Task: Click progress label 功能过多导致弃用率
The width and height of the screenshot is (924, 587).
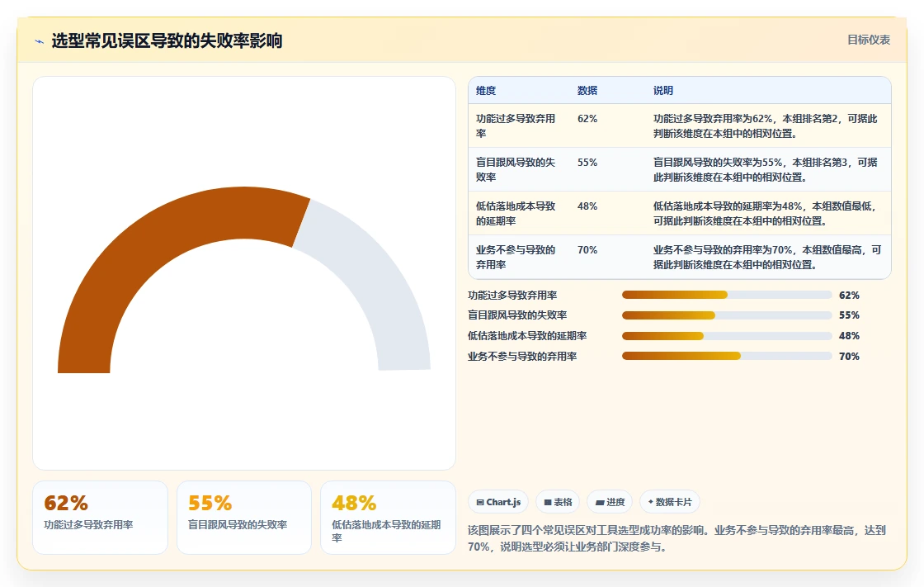Action: point(512,295)
